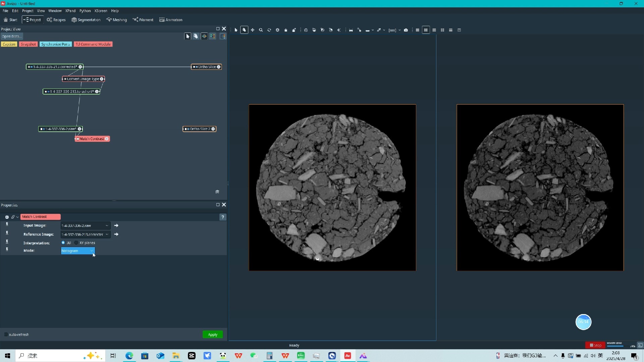Open the XPand menu
The height and width of the screenshot is (362, 644).
click(x=70, y=11)
